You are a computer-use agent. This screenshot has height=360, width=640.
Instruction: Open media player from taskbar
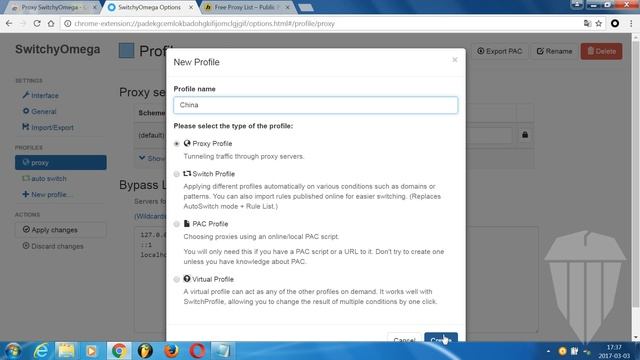pos(91,351)
